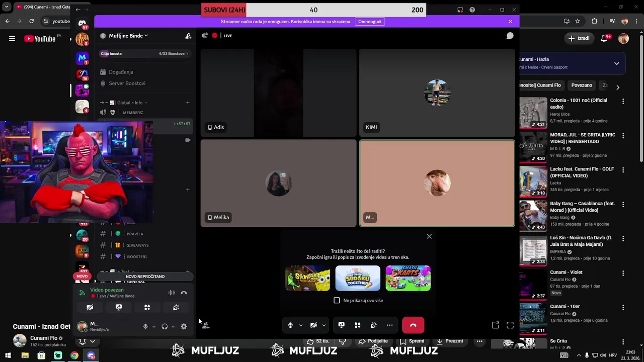This screenshot has width=644, height=362.
Task: Open Discord user settings gear
Action: 184,326
